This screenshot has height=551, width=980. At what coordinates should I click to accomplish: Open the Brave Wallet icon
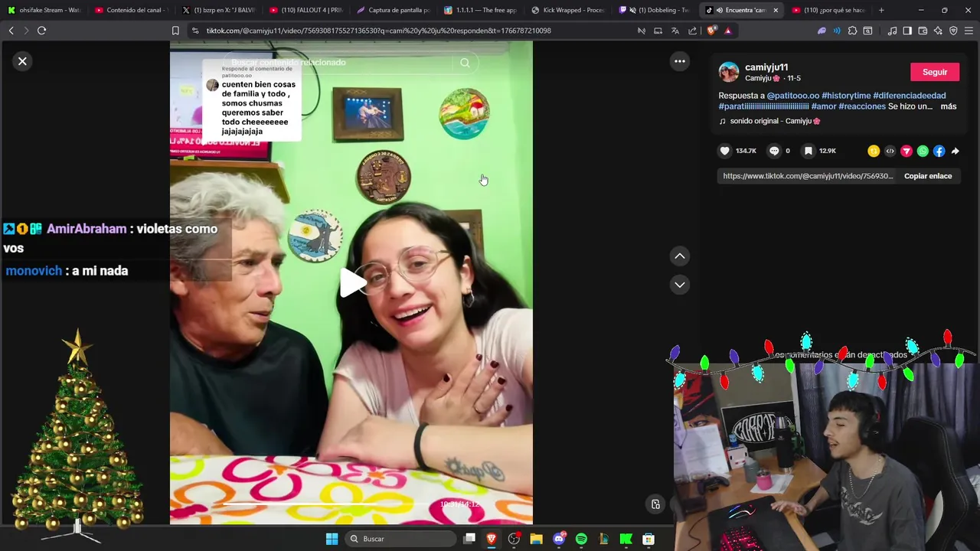(923, 31)
